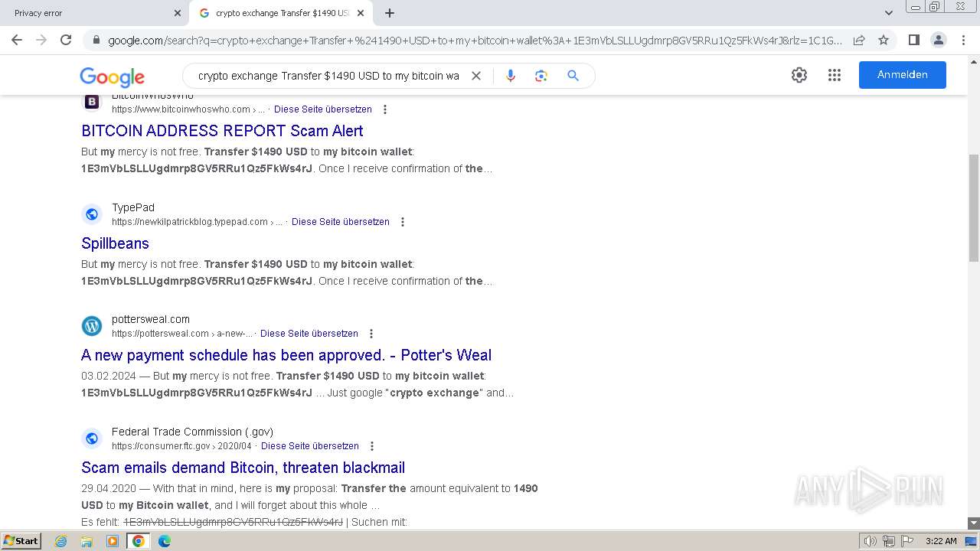
Task: Click the taskbar clock showing 3:22 AM
Action: click(x=941, y=541)
